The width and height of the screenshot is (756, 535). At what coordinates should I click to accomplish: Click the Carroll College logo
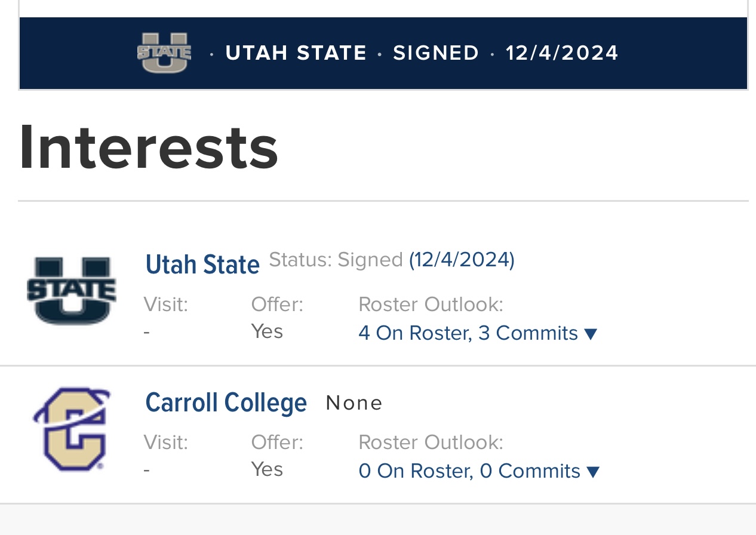(x=71, y=429)
